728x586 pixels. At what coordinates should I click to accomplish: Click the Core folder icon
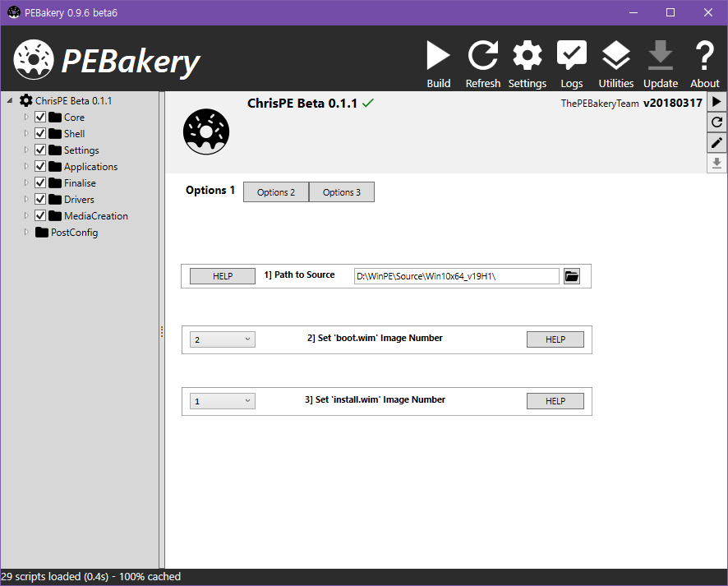pos(55,117)
